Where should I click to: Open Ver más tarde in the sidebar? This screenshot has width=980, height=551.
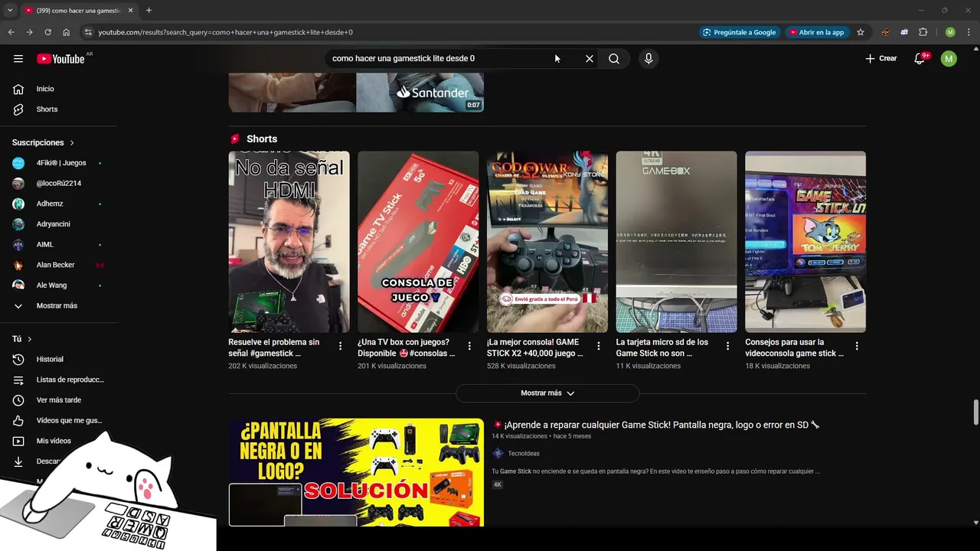58,400
